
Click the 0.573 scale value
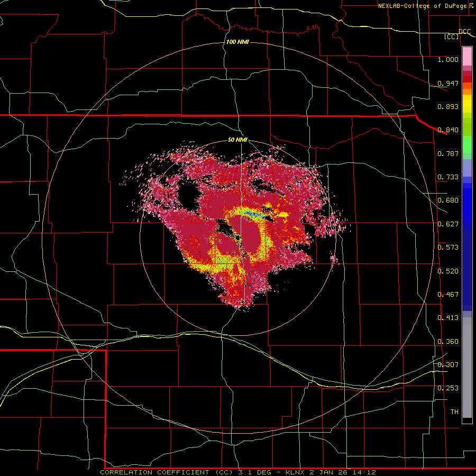coord(448,248)
